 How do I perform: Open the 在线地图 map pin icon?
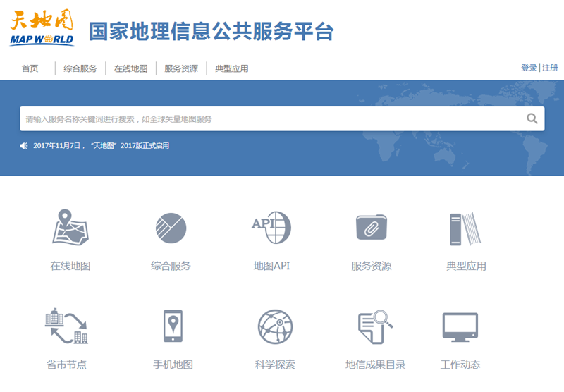coord(70,228)
